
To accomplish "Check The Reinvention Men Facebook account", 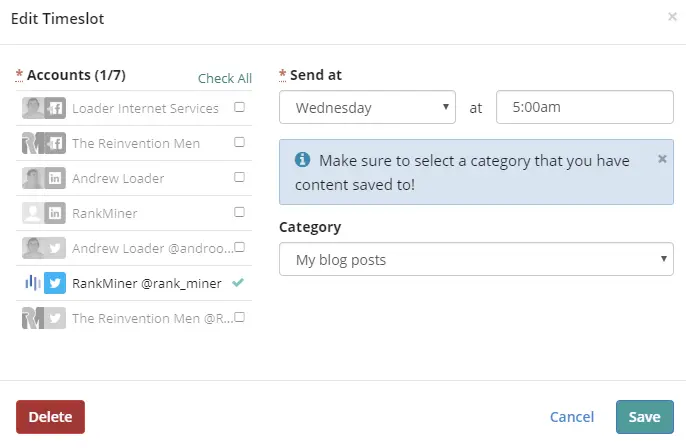I will [239, 142].
